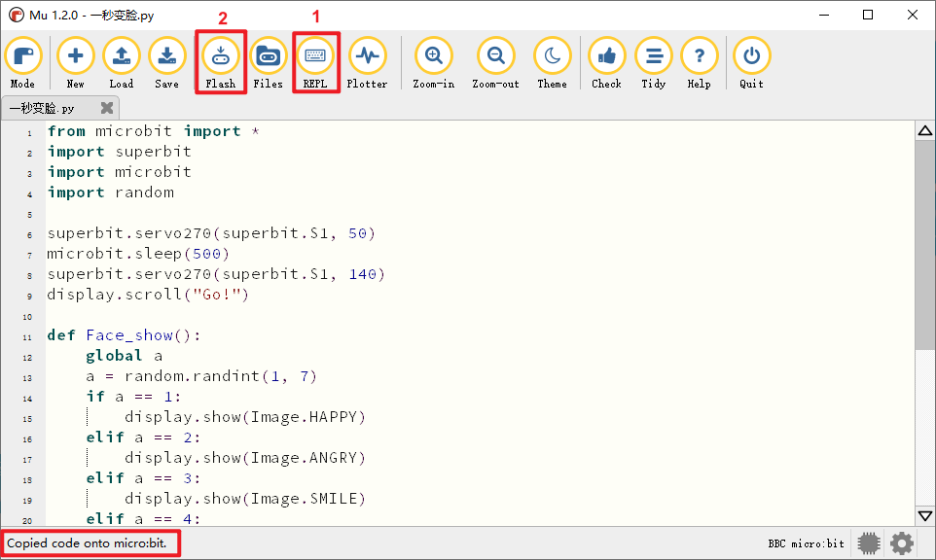Open the Help documentation

tap(699, 62)
